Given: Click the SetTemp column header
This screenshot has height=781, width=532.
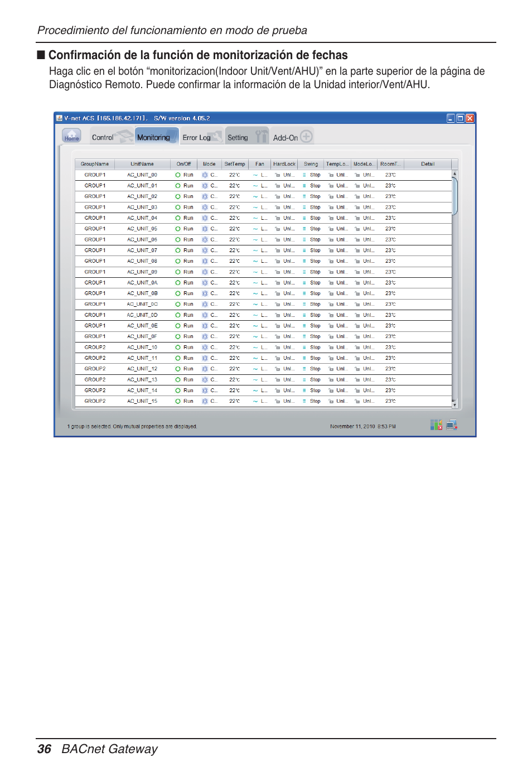Looking at the screenshot, I should tap(235, 164).
